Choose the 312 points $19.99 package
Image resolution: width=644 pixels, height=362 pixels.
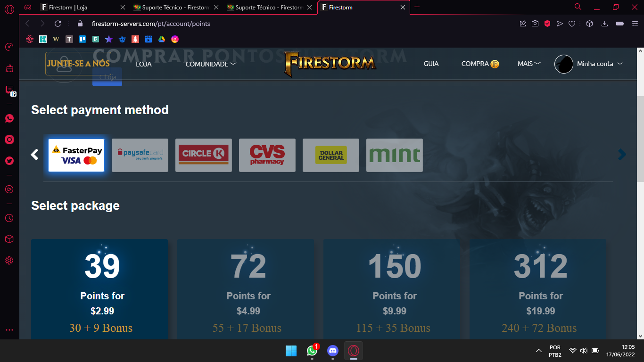tap(538, 289)
